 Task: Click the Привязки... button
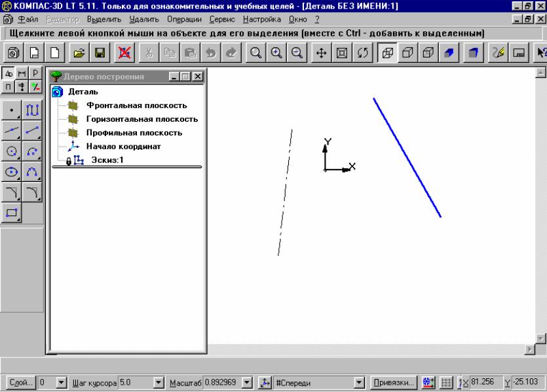pyautogui.click(x=394, y=383)
